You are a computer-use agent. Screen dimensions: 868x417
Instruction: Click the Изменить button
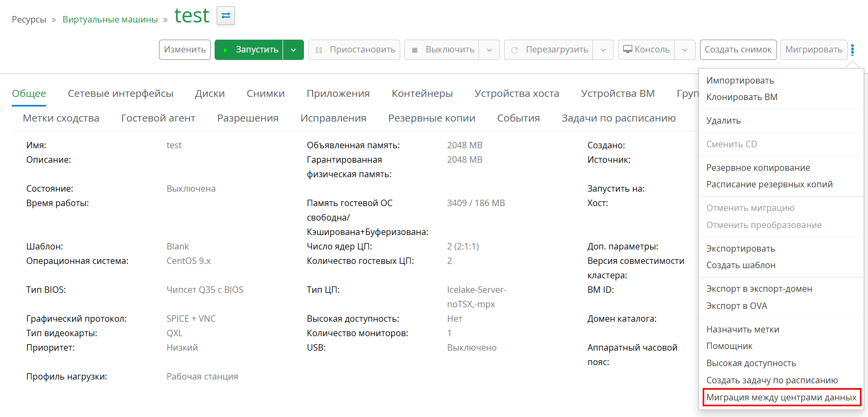pos(185,50)
